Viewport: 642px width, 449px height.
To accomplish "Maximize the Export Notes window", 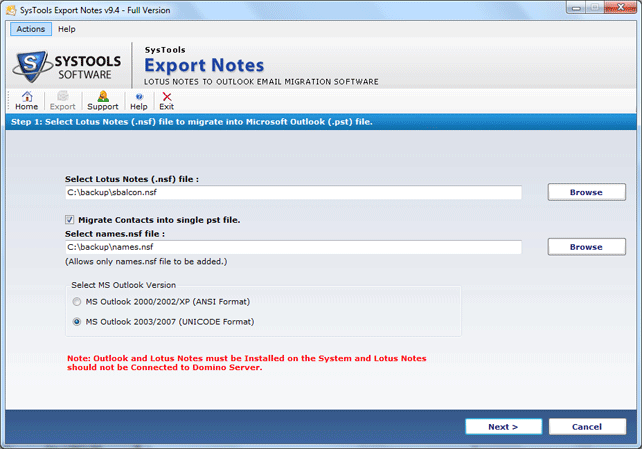I will [595, 8].
